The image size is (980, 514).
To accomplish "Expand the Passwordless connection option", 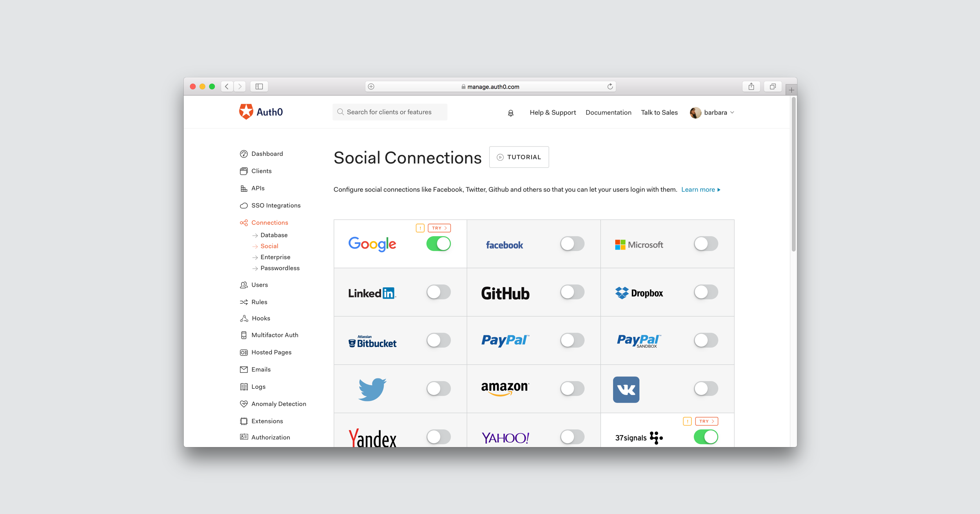I will [280, 268].
